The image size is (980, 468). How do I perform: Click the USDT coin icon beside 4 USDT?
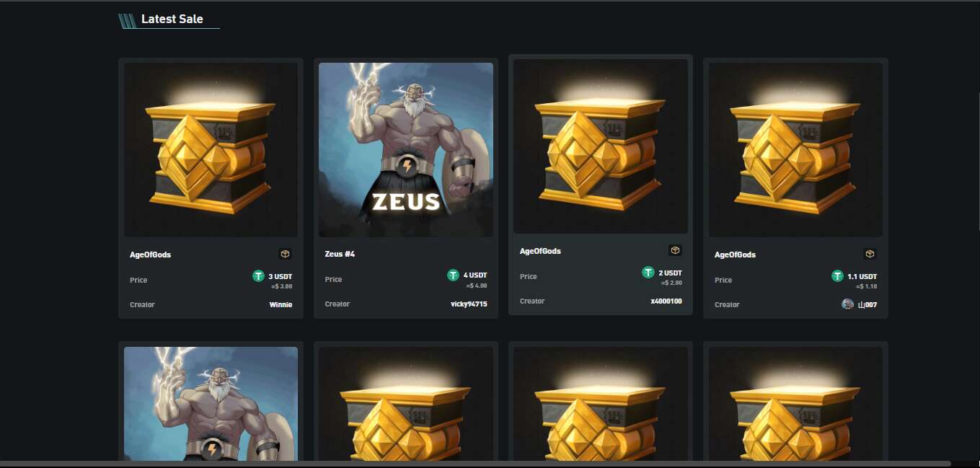coord(453,275)
